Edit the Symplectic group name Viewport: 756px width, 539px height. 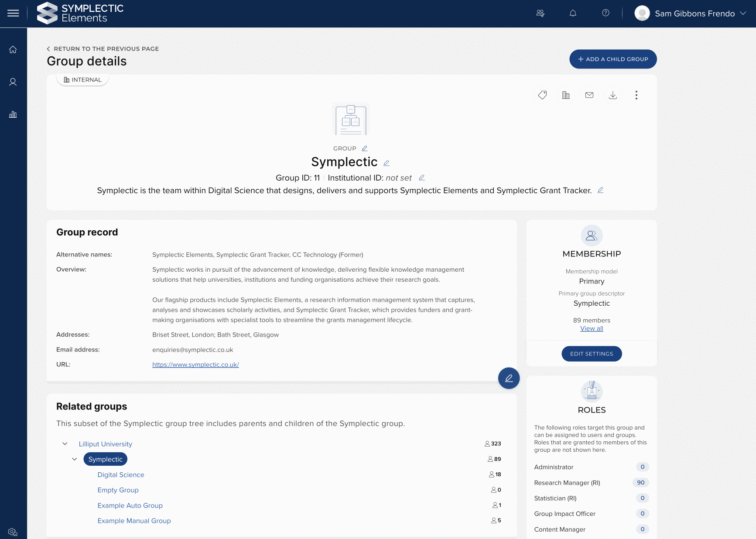tap(386, 163)
